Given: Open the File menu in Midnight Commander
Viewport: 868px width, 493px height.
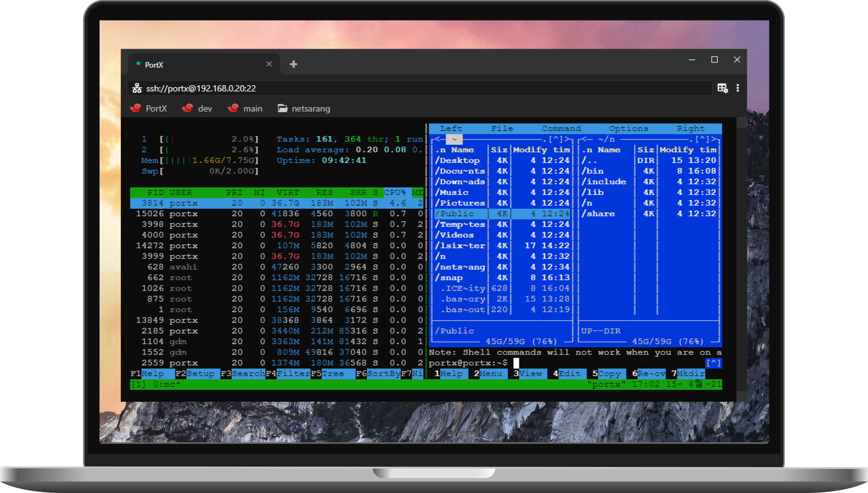Looking at the screenshot, I should pos(502,128).
